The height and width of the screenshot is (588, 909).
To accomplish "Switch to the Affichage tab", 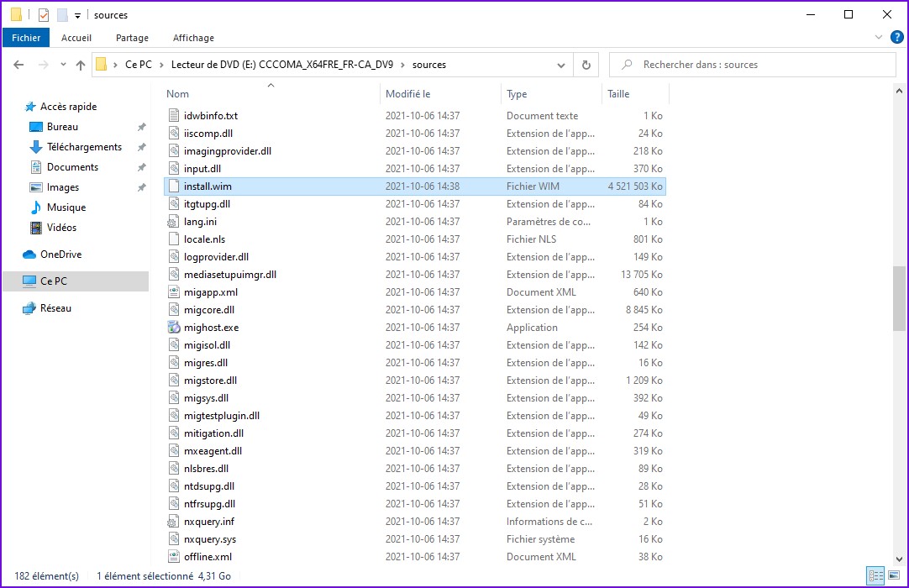I will [193, 38].
